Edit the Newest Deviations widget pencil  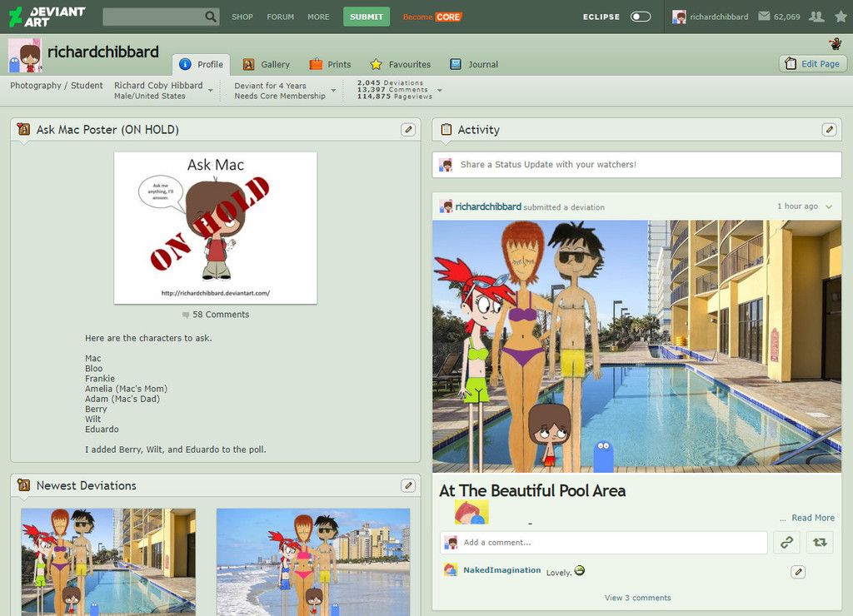(x=408, y=485)
